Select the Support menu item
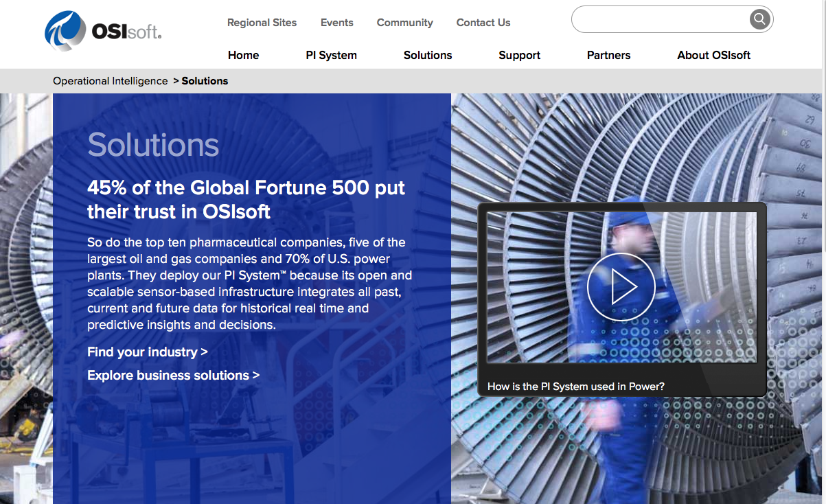Image resolution: width=826 pixels, height=504 pixels. coord(520,55)
